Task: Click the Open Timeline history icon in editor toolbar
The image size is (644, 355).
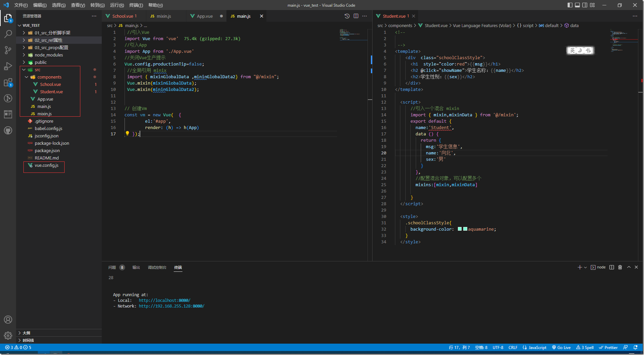Action: click(x=347, y=16)
